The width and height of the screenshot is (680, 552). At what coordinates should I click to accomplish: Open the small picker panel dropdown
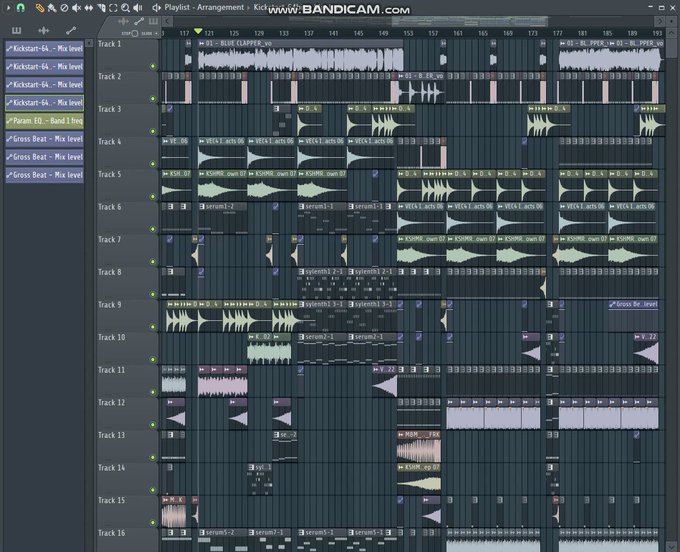[89, 43]
